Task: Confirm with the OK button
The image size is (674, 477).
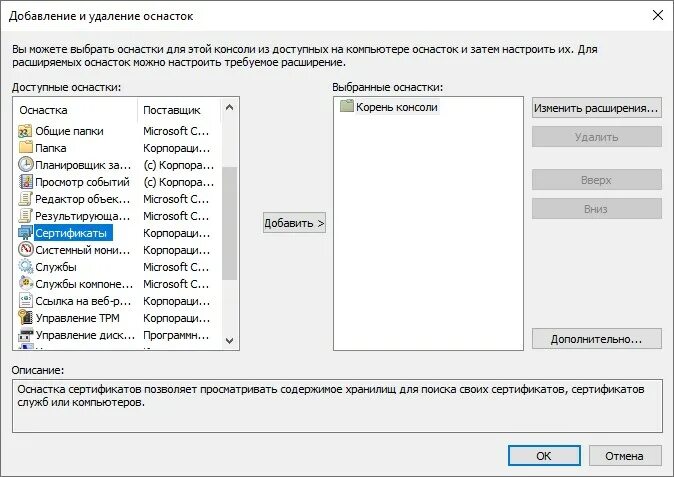Action: point(544,456)
